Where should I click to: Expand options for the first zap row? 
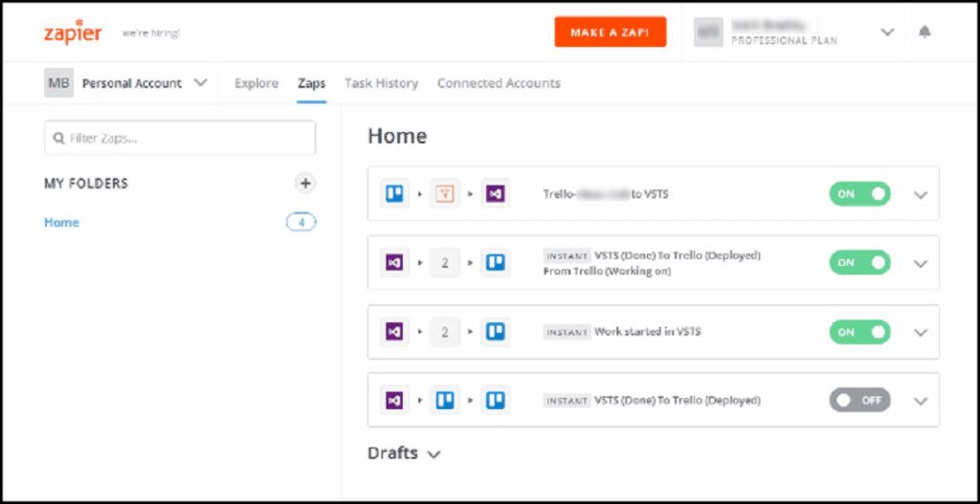921,195
